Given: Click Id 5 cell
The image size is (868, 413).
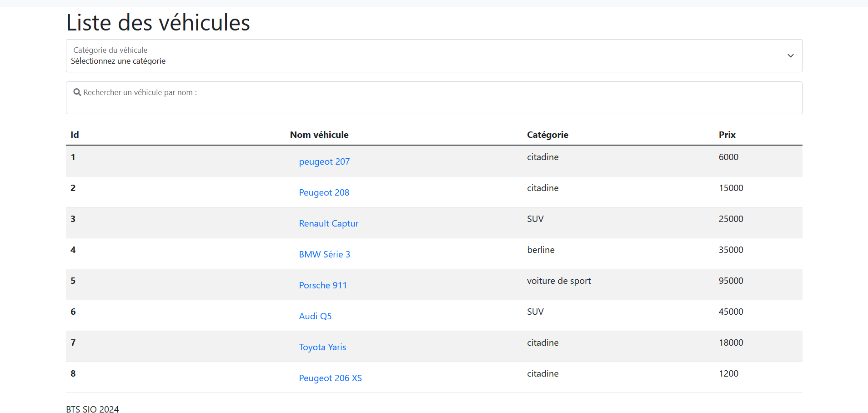Looking at the screenshot, I should (73, 281).
